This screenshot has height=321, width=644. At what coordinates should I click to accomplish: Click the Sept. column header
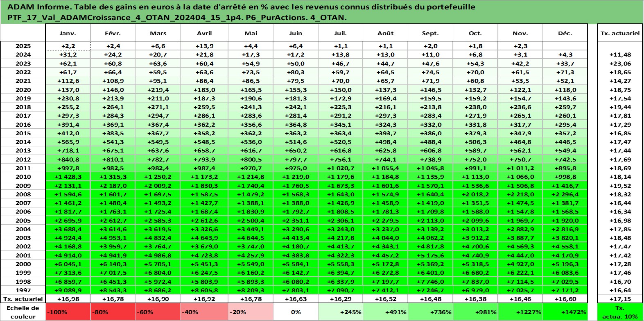[430, 33]
